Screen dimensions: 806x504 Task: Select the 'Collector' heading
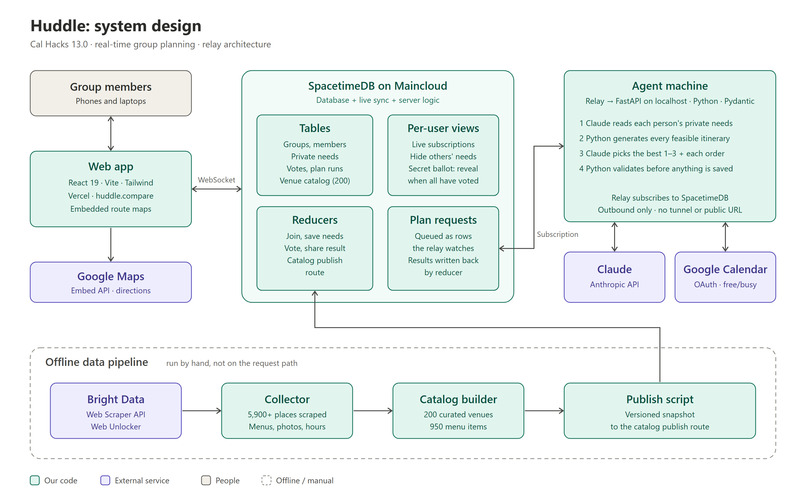coord(287,400)
